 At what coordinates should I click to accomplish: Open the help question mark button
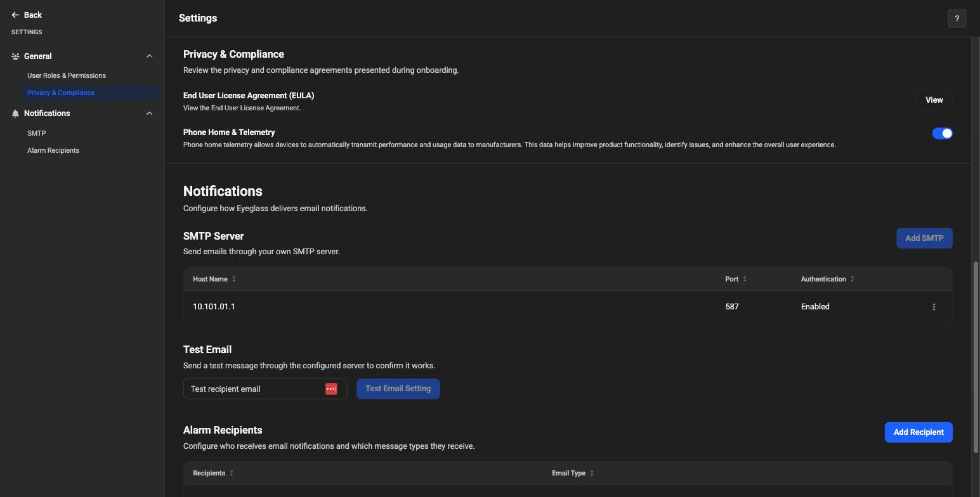(957, 18)
